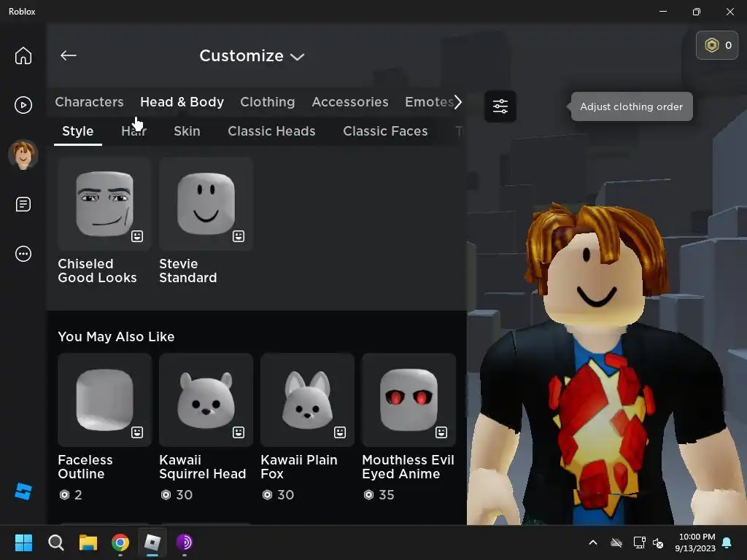Switch to the Emotes tab
This screenshot has height=560, width=747.
pyautogui.click(x=428, y=102)
